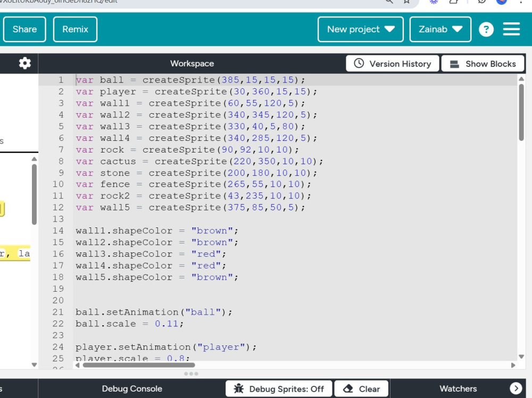Viewport: 532px width, 398px height.
Task: Open the hamburger menu icon
Action: click(x=511, y=29)
